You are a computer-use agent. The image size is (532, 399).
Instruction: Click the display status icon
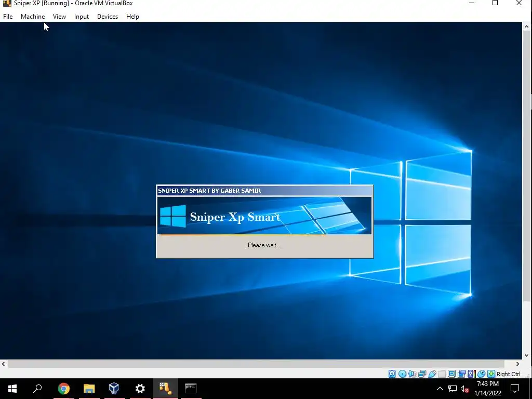click(451, 374)
